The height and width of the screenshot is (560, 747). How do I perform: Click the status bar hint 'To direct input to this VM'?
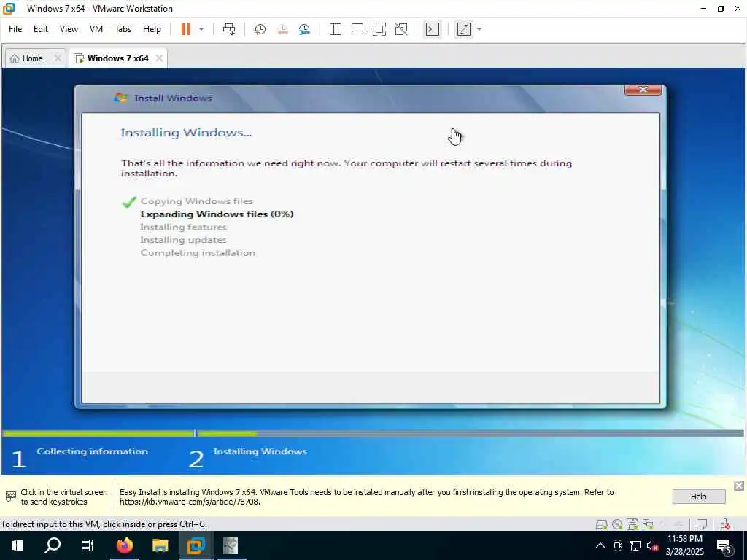pyautogui.click(x=104, y=524)
